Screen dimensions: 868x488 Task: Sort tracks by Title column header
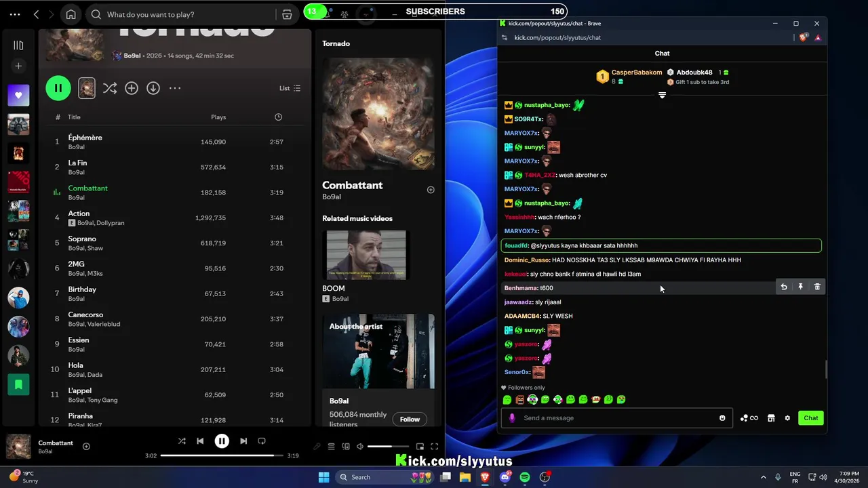click(x=74, y=117)
